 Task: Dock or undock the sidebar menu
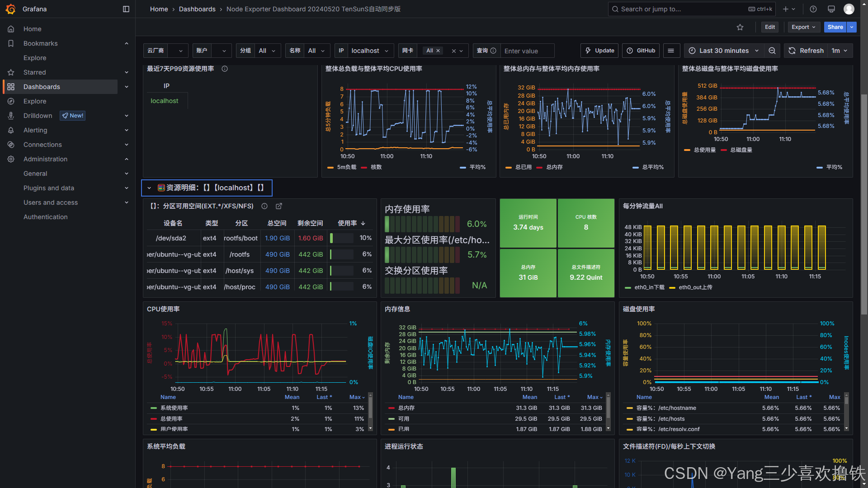pos(126,9)
